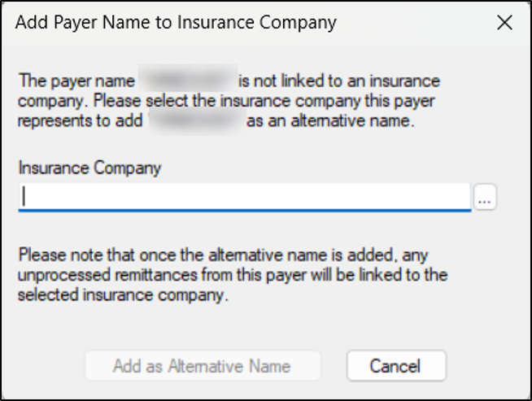Open the insurance company browse ellipsis button
The image size is (532, 401).
point(485,197)
